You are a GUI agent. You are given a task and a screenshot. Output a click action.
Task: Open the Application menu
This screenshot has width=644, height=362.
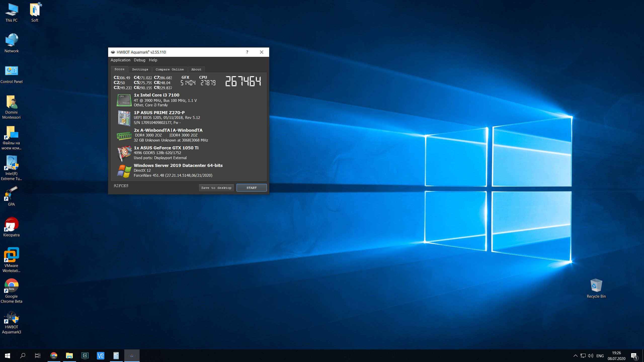click(x=120, y=60)
